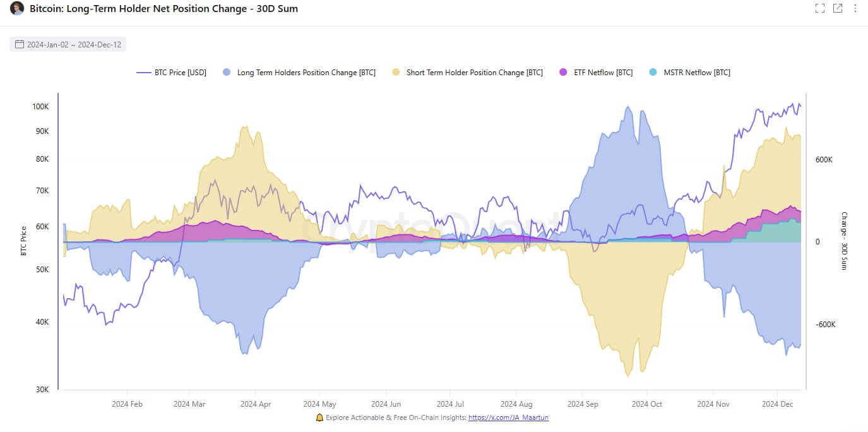Viewport: 868px width, 432px height.
Task: Click the bell icon in the chart footer
Action: [319, 417]
